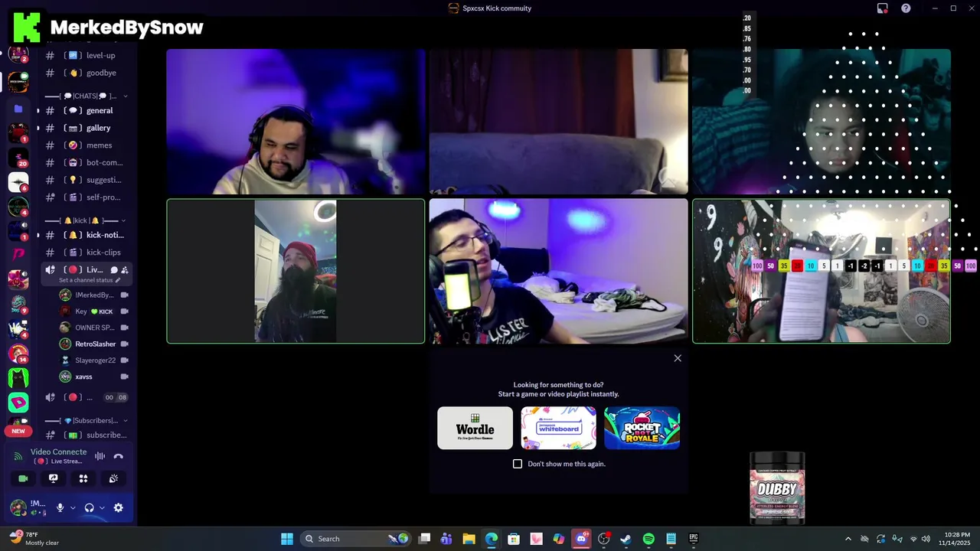Toggle noise suppression waveform icon
The height and width of the screenshot is (551, 980).
click(100, 456)
